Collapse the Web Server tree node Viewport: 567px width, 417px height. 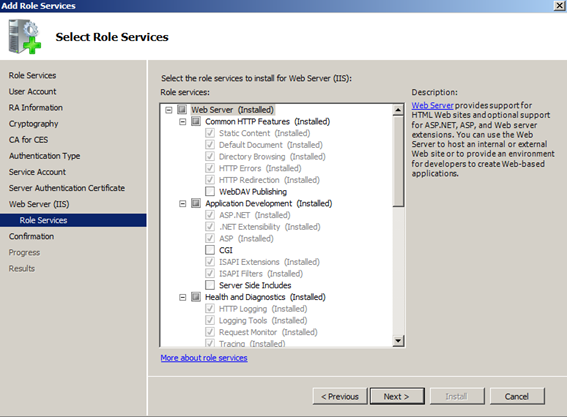(169, 110)
